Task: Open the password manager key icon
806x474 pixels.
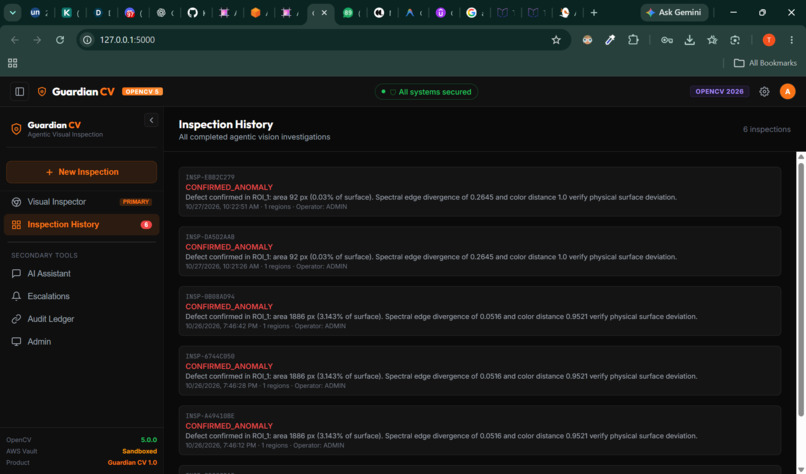Action: pos(667,40)
